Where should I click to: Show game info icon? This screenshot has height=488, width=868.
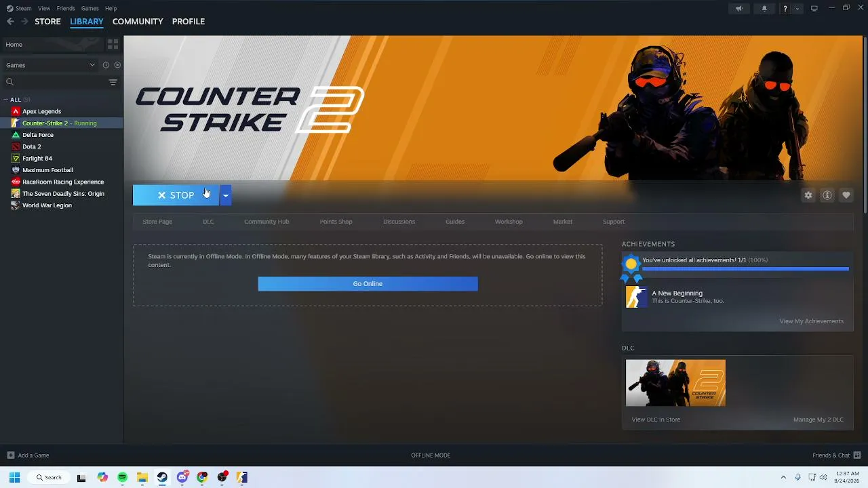pos(827,195)
